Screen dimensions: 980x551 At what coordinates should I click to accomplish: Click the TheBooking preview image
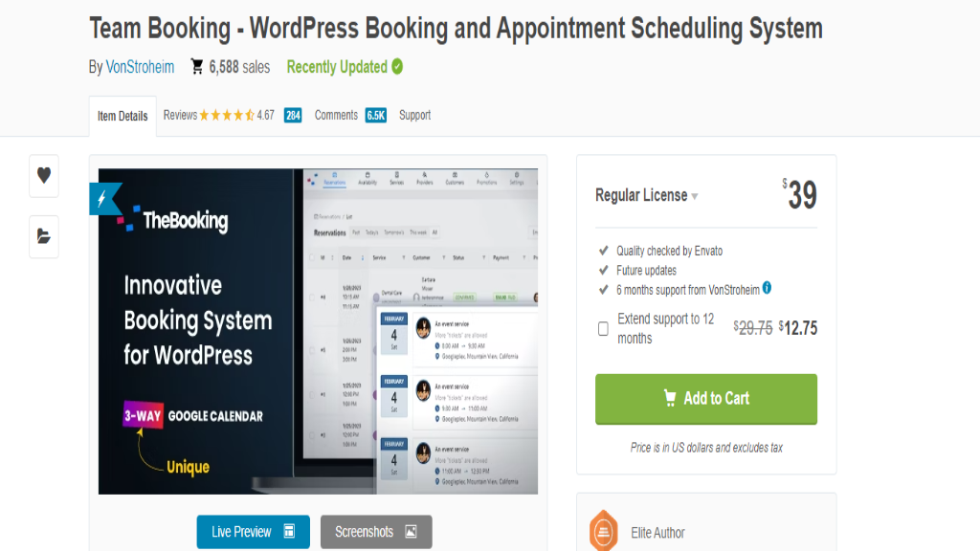coord(318,331)
